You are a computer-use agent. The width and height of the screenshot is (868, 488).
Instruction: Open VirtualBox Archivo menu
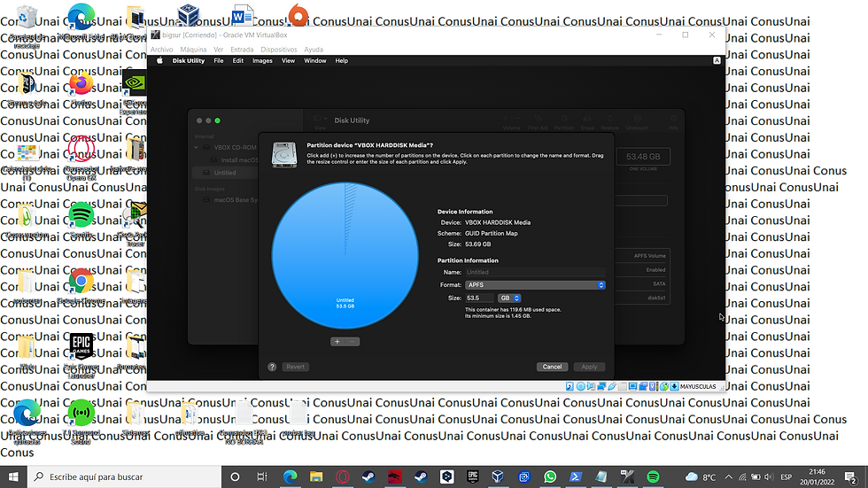[x=161, y=50]
